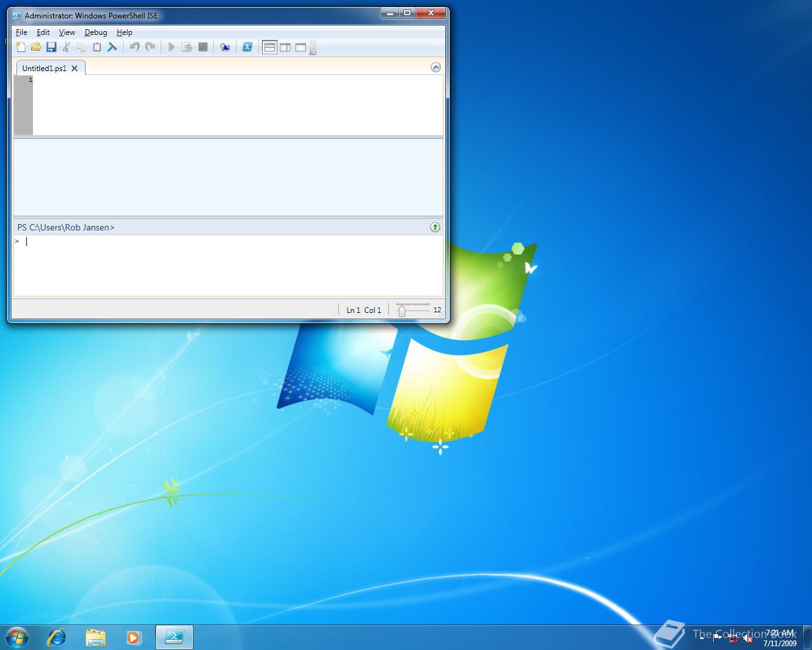Show Script Pane on the right layout

(285, 47)
